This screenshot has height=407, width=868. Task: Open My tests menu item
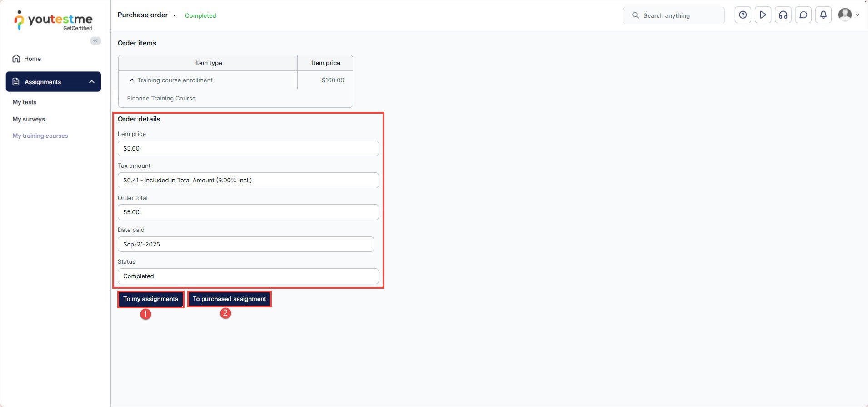(x=25, y=102)
